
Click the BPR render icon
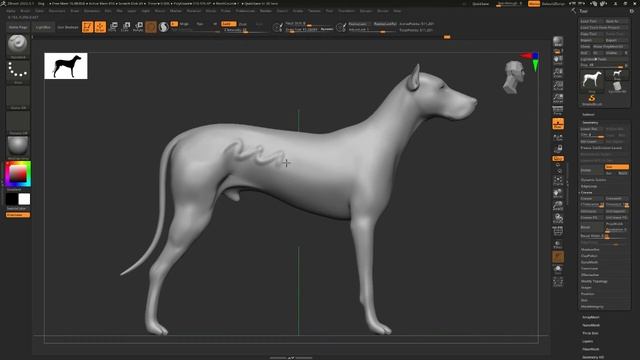click(558, 42)
